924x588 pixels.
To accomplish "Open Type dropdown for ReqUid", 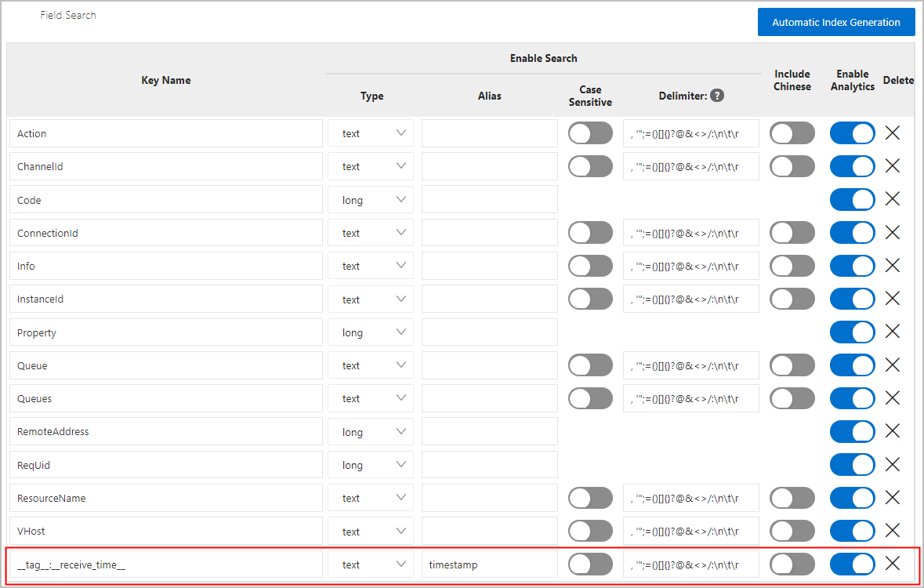I will (371, 465).
